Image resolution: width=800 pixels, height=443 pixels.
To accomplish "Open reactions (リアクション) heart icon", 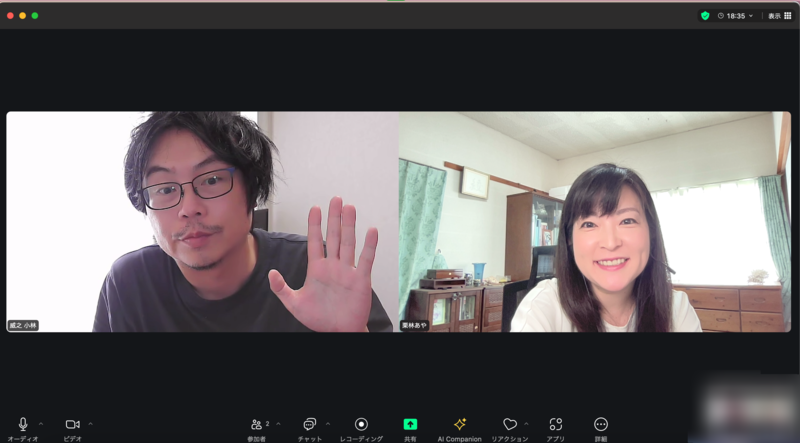I will [509, 425].
